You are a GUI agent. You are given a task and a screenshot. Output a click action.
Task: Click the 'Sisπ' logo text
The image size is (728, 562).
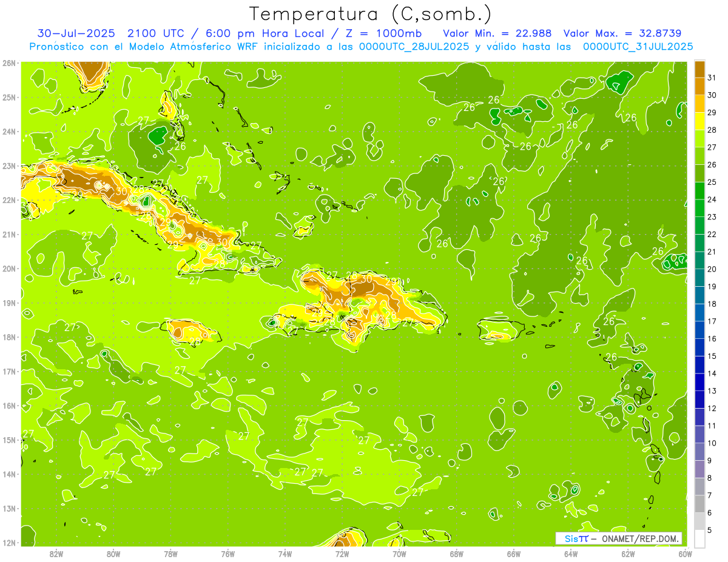576,539
